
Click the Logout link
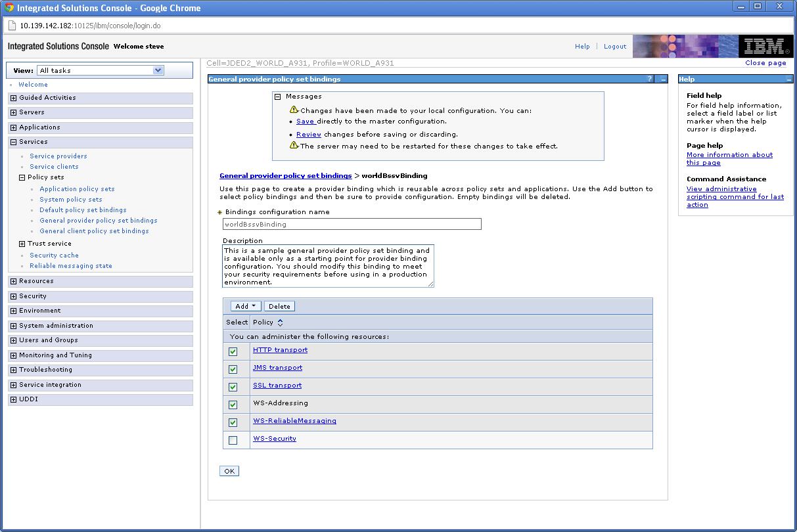615,47
